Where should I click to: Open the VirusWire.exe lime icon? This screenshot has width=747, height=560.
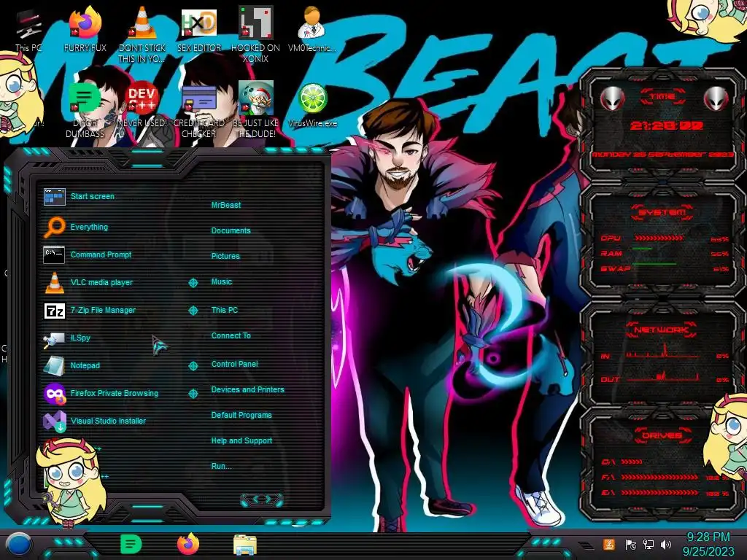[312, 105]
